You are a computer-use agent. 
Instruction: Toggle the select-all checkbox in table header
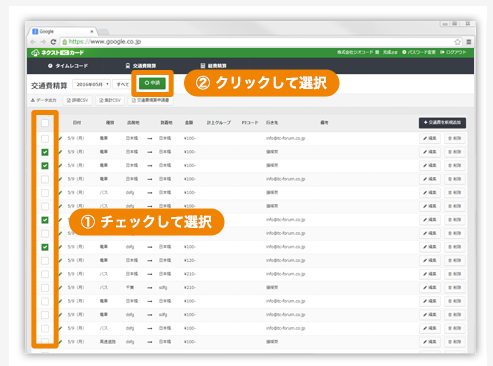45,123
